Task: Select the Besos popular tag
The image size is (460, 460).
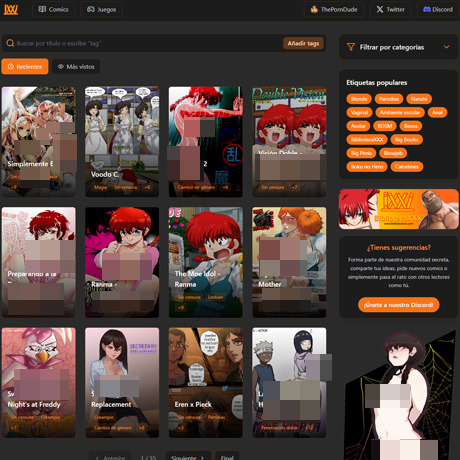Action: pyautogui.click(x=411, y=126)
